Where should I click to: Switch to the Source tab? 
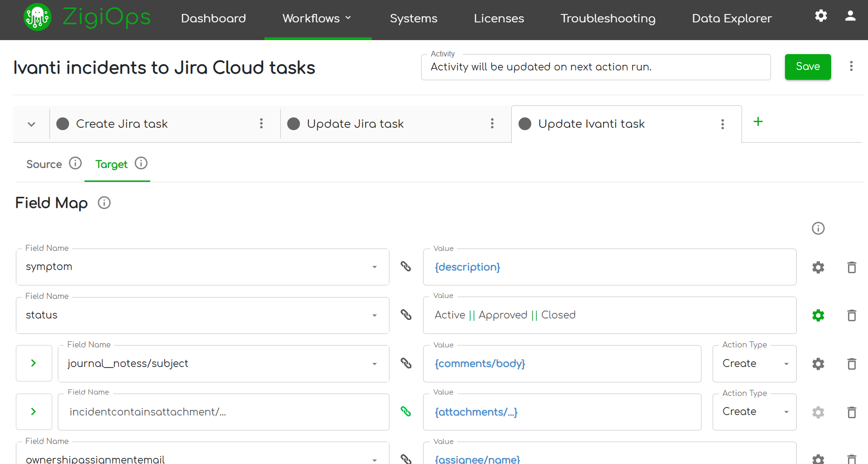44,164
